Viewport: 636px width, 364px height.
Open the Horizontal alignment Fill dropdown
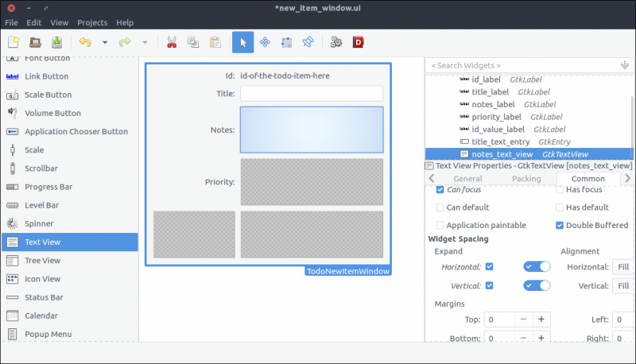coord(622,267)
